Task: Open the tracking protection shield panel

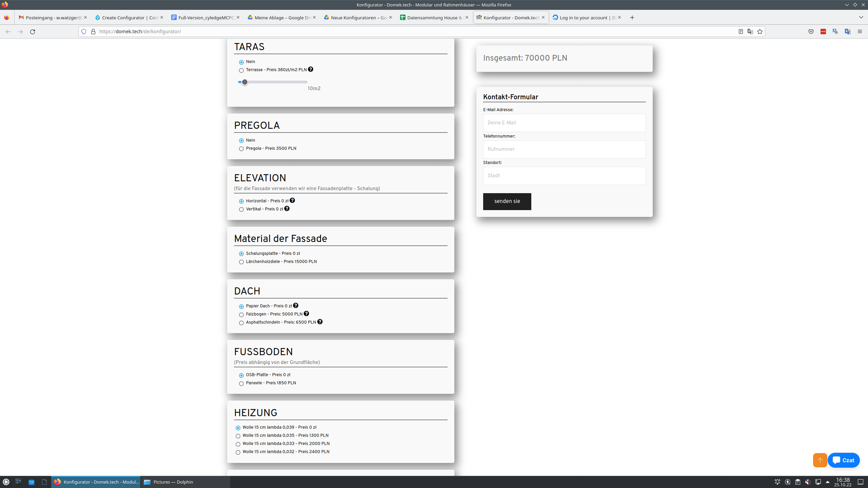Action: click(x=84, y=32)
